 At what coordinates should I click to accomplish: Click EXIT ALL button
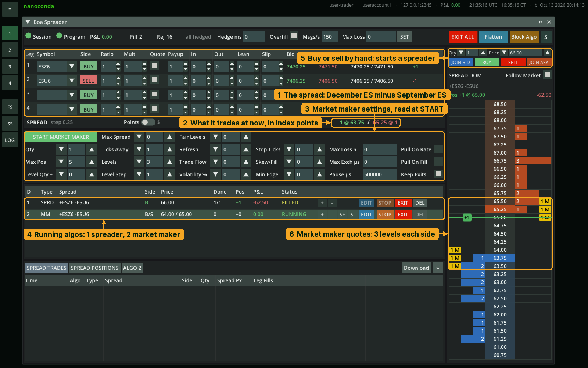click(x=463, y=37)
